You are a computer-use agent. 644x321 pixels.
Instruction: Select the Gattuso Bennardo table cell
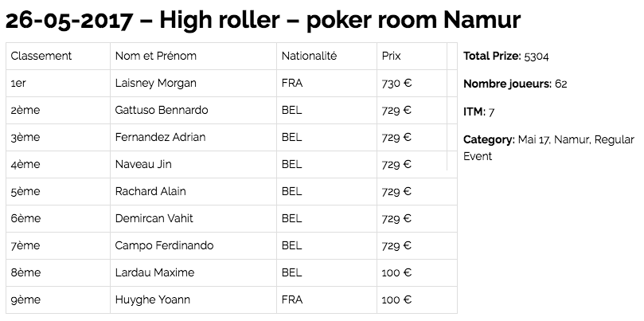click(162, 110)
